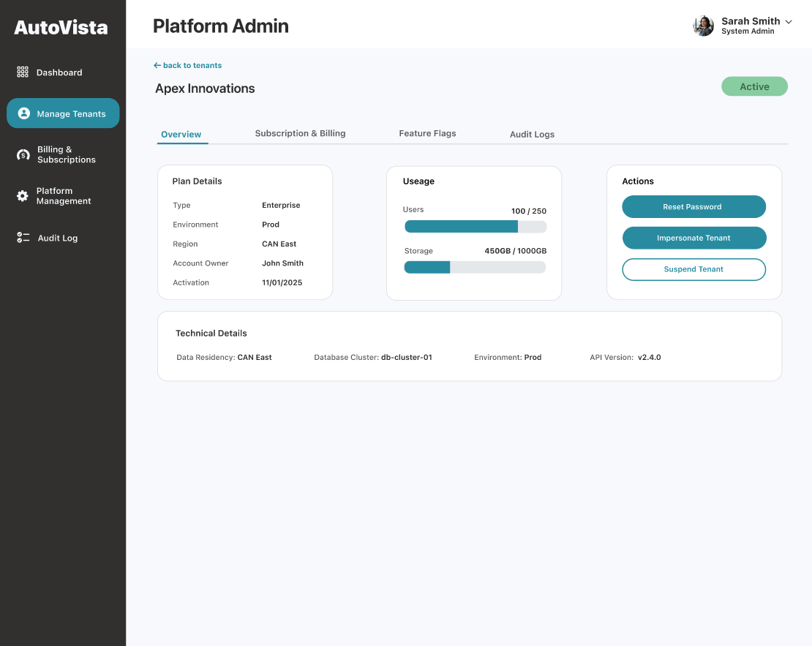
Task: Click the Active status badge
Action: [754, 86]
